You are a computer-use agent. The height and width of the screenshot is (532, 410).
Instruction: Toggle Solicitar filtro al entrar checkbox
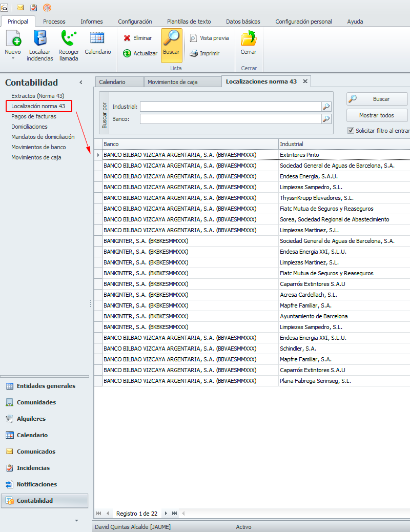pos(351,130)
